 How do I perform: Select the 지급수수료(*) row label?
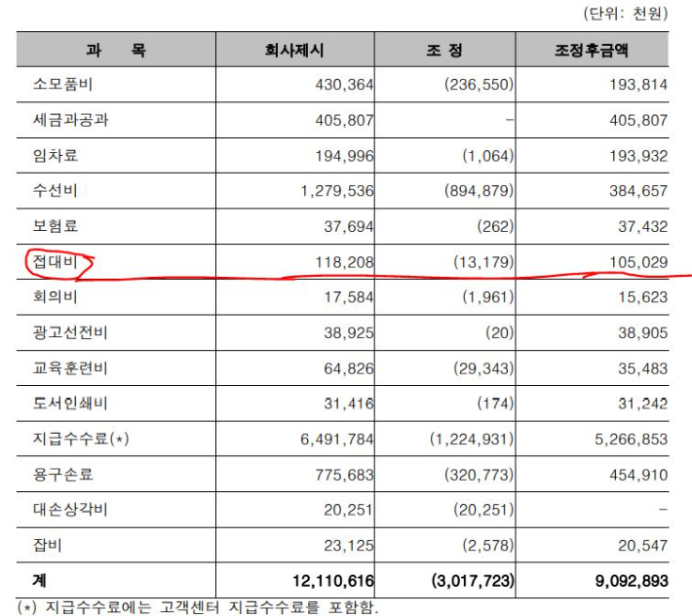[81, 439]
